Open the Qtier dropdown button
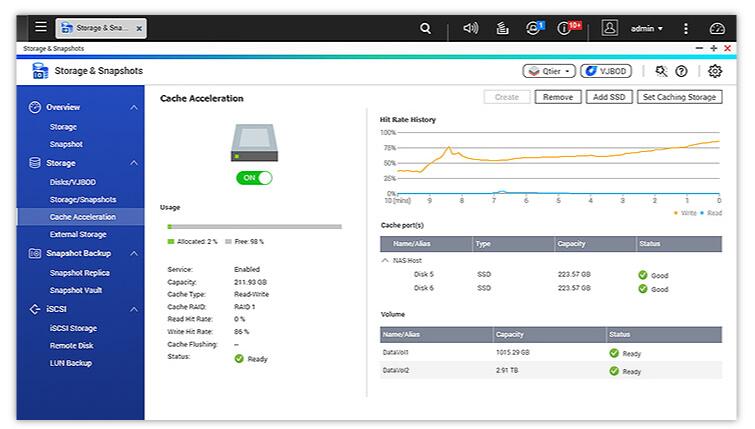The image size is (755, 429). point(549,71)
